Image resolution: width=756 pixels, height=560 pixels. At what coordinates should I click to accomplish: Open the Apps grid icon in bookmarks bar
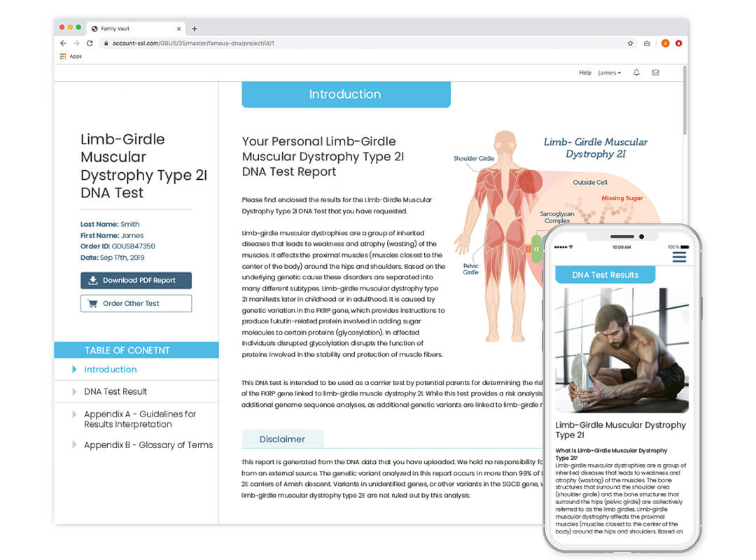(x=63, y=57)
